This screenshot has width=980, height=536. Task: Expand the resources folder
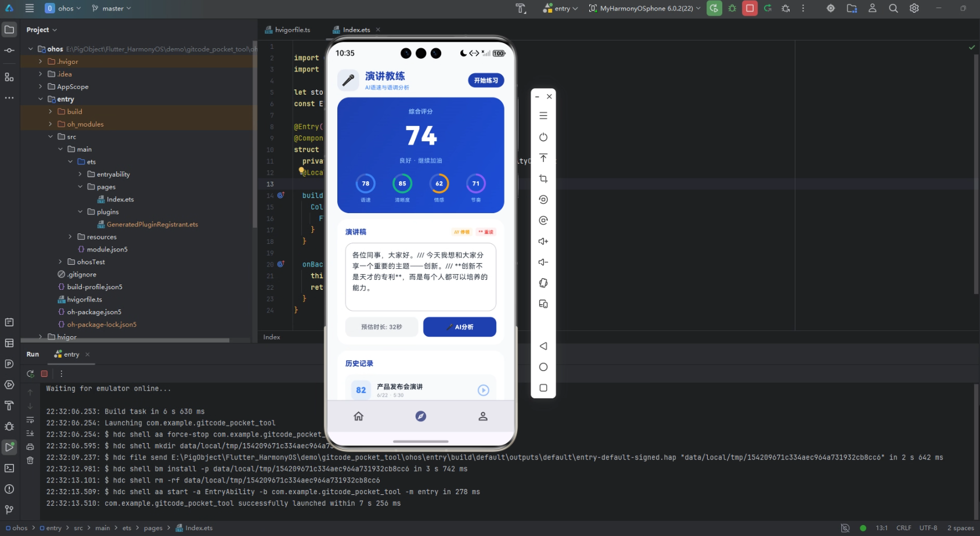pos(70,237)
